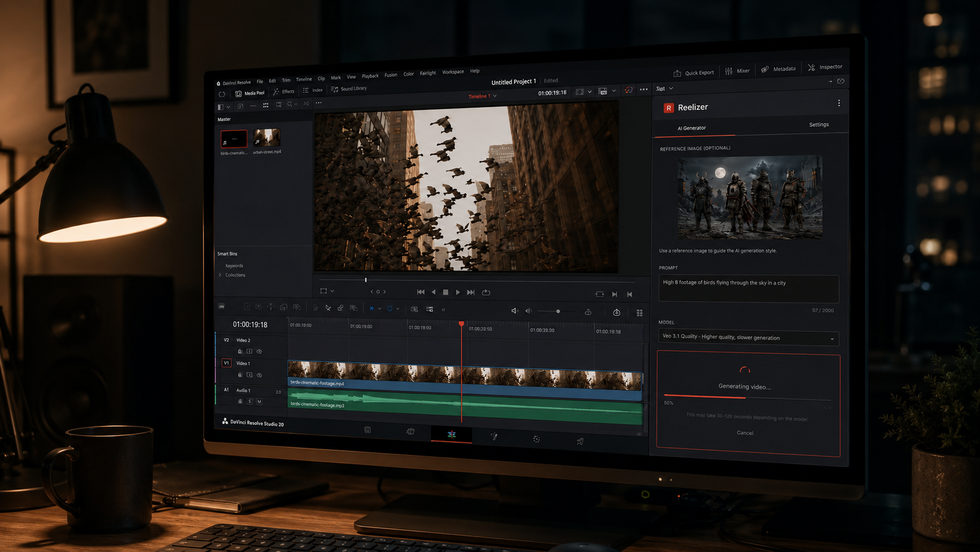Image resolution: width=980 pixels, height=552 pixels.
Task: Jump to the first frame
Action: coord(420,292)
